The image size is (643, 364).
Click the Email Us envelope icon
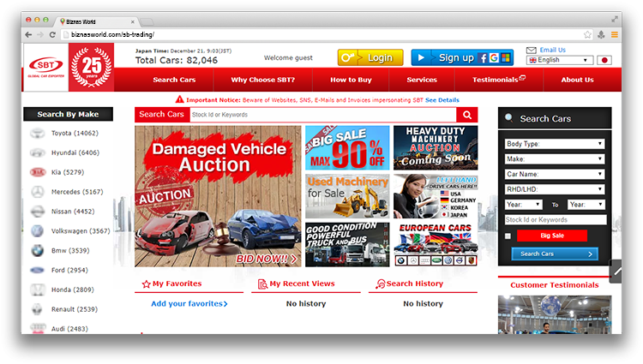point(531,50)
